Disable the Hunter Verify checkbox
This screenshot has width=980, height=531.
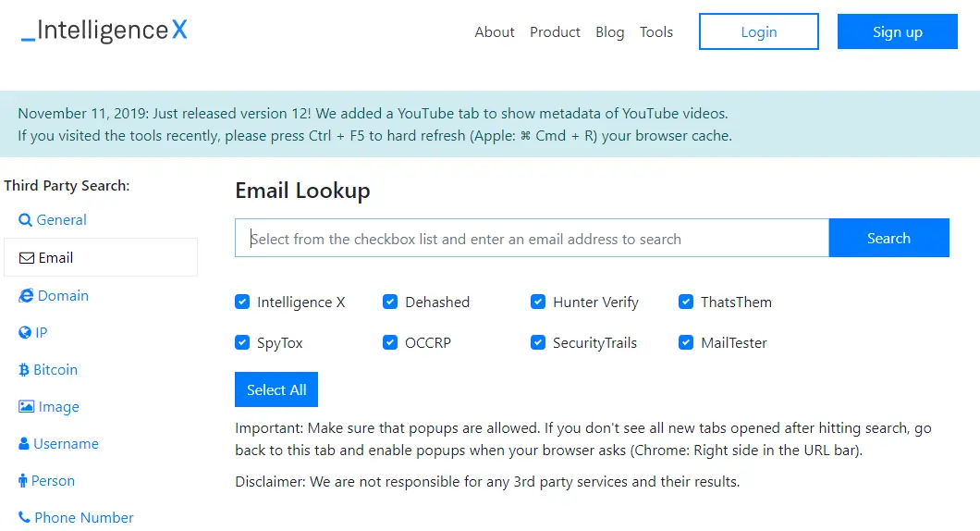pyautogui.click(x=538, y=302)
